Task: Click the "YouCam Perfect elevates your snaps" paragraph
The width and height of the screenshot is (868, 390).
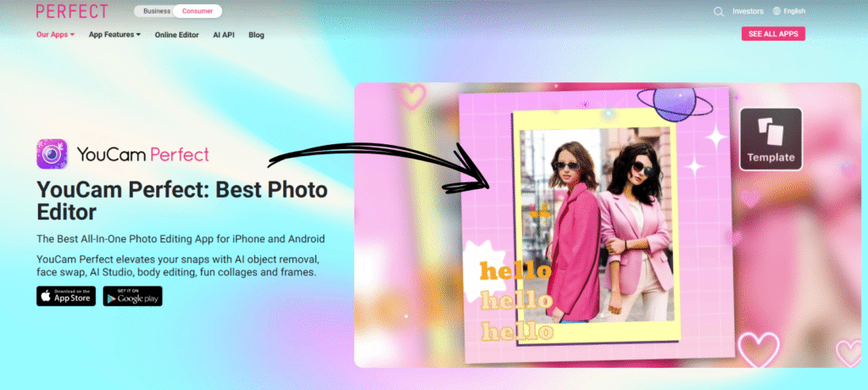Action: [x=178, y=266]
